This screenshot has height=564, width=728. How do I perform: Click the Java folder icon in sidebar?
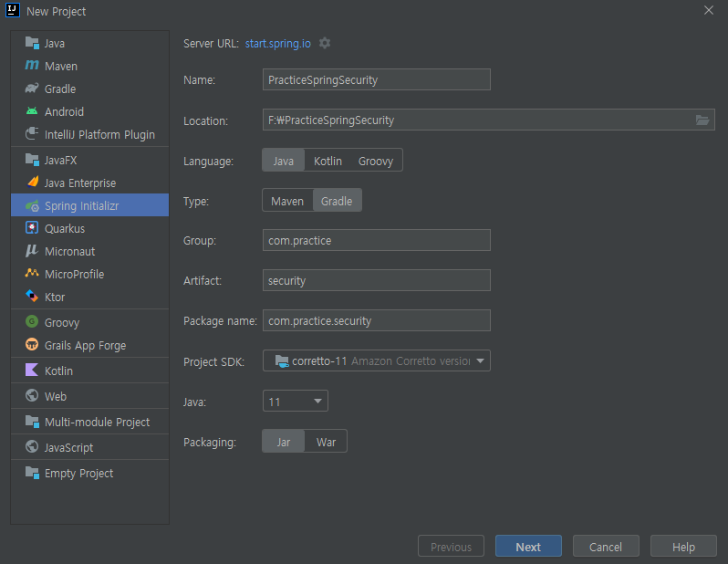32,43
